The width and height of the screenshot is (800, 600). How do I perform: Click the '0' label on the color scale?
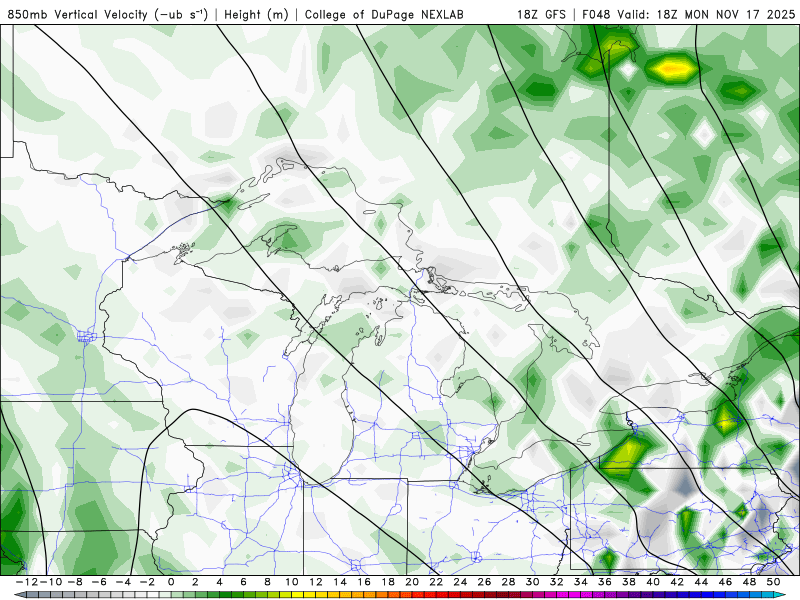point(171,582)
